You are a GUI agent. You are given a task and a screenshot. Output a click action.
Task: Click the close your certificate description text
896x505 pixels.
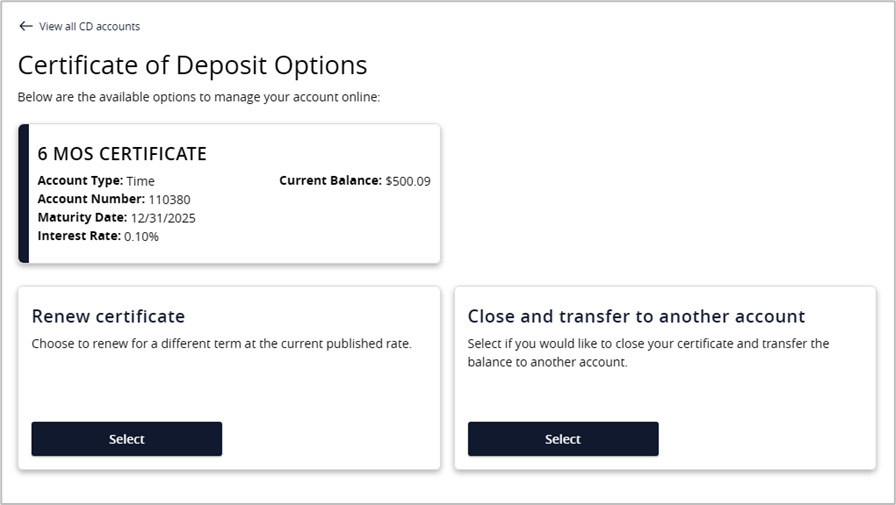pos(648,353)
